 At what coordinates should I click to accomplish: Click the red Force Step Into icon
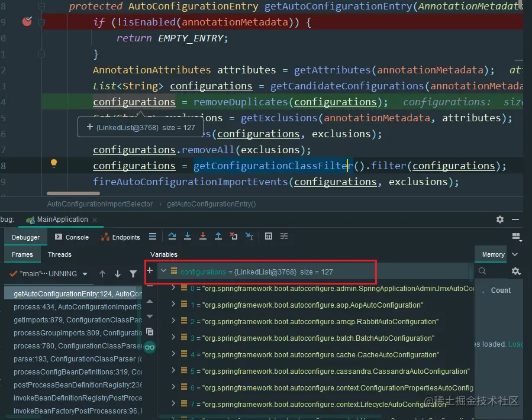tap(203, 237)
